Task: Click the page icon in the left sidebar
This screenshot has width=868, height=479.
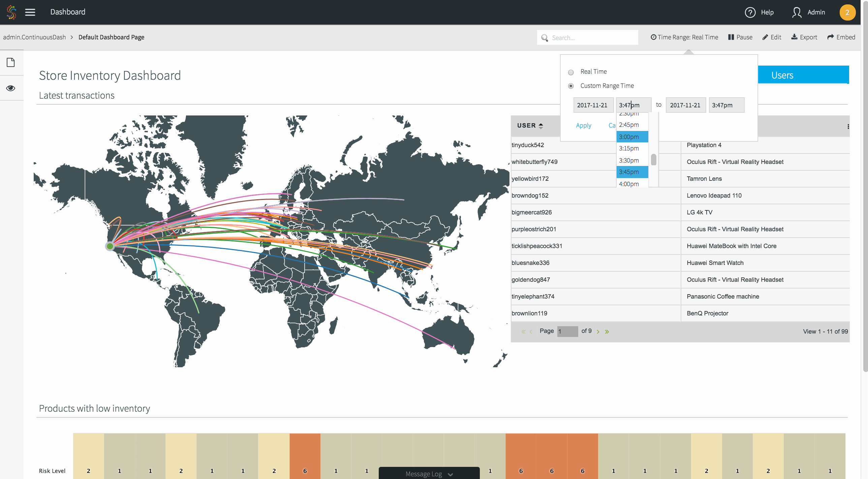Action: pos(11,62)
